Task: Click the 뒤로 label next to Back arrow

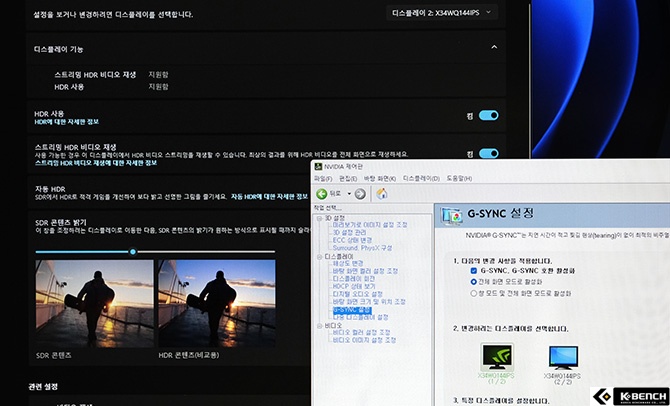Action: click(335, 194)
